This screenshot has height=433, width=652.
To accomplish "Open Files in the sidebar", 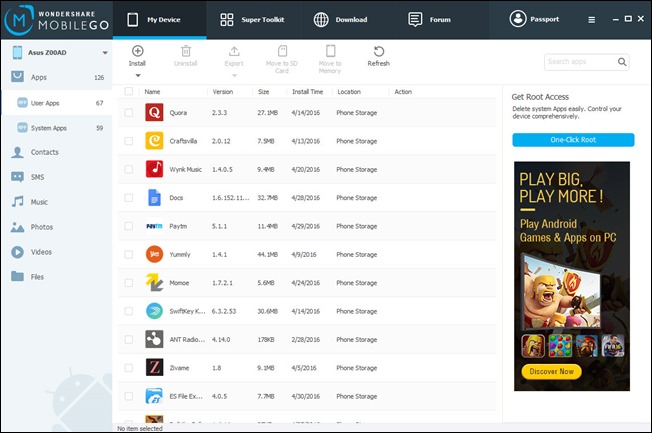I will tap(57, 277).
